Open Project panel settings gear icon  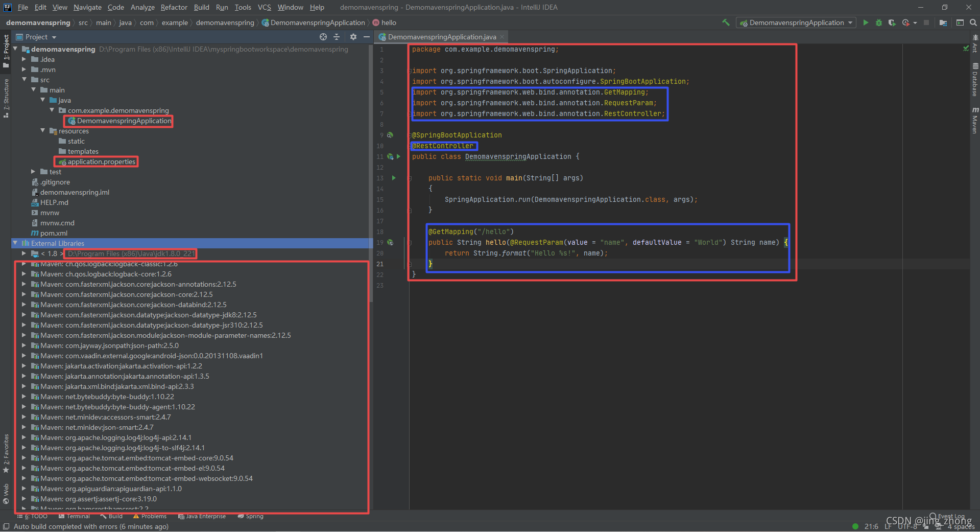353,37
